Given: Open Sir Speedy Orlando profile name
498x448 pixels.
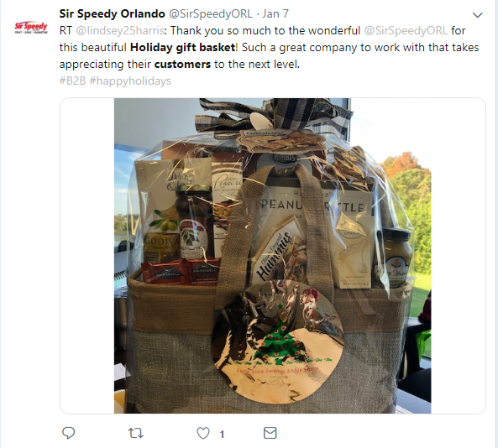Looking at the screenshot, I should click(x=113, y=14).
